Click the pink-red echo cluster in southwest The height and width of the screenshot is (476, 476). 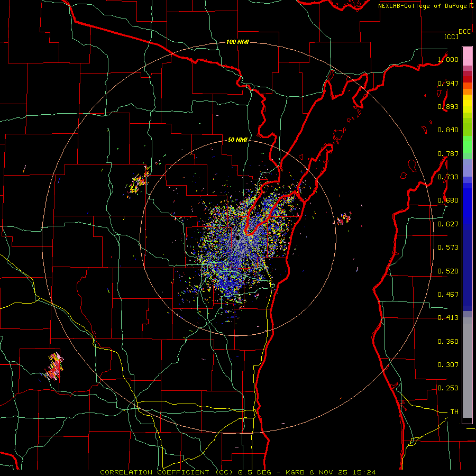(53, 367)
